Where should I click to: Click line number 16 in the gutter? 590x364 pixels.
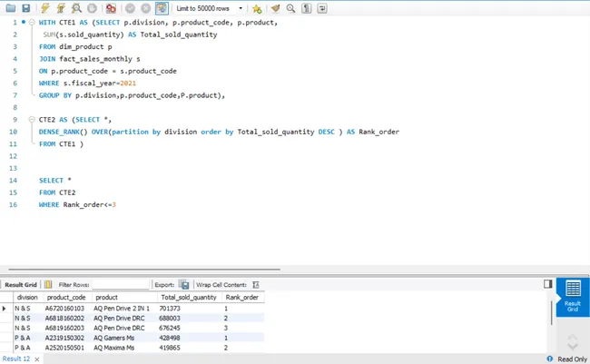pos(14,204)
